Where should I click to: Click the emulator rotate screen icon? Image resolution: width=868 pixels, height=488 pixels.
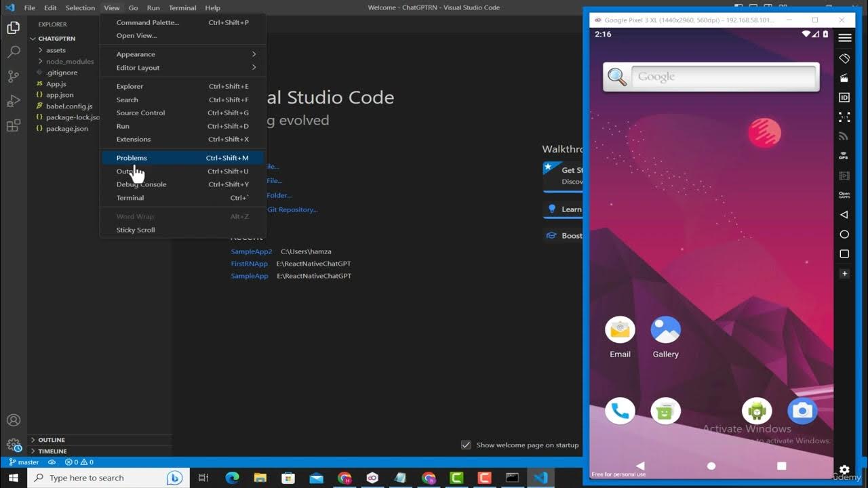[844, 59]
